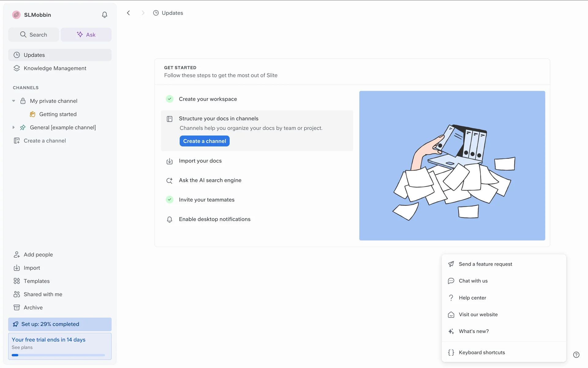Open the Search field
The image size is (588, 368).
34,35
